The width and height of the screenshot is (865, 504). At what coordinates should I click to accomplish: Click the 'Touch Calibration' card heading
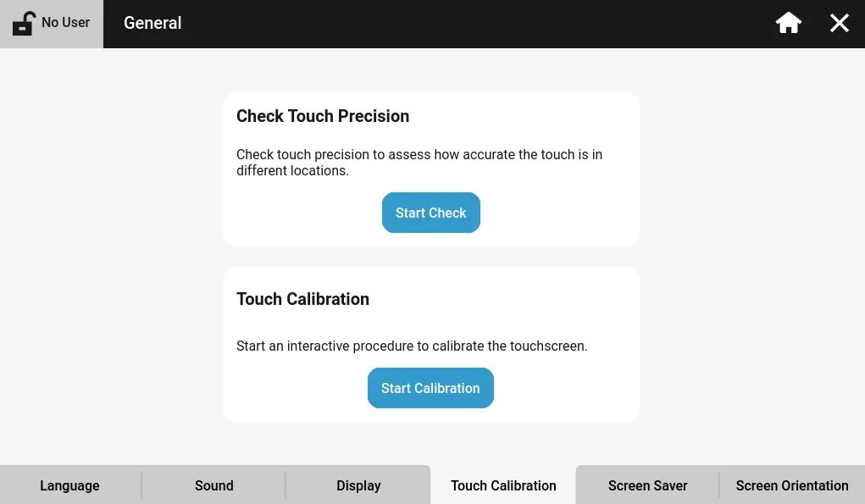[x=302, y=299]
